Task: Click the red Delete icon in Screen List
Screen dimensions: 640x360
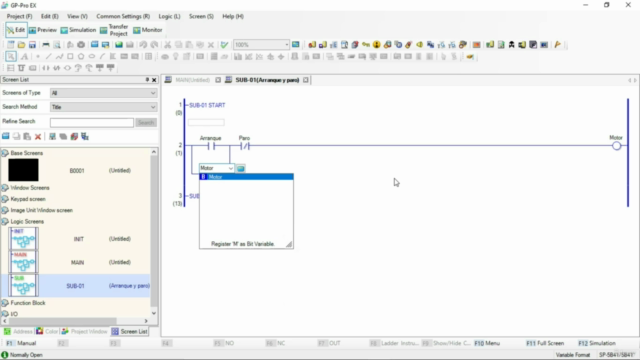Action: [38, 136]
